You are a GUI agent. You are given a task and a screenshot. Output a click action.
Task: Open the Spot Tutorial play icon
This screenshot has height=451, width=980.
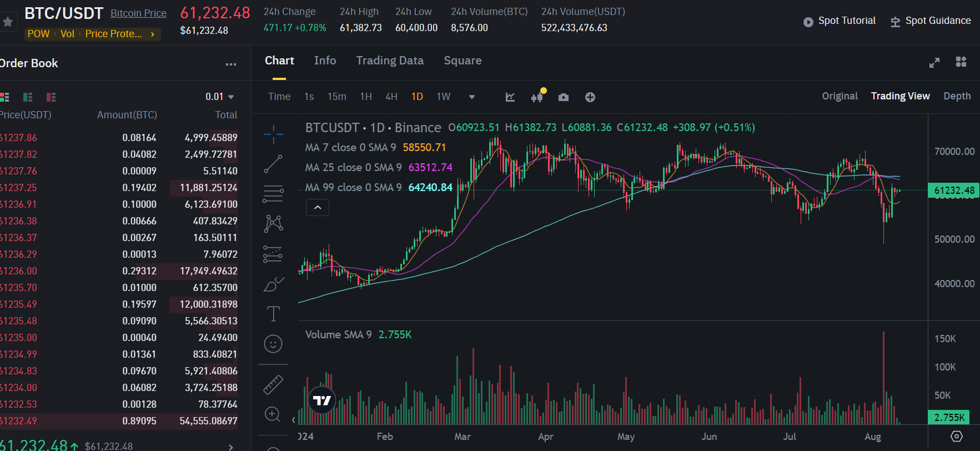coord(808,22)
